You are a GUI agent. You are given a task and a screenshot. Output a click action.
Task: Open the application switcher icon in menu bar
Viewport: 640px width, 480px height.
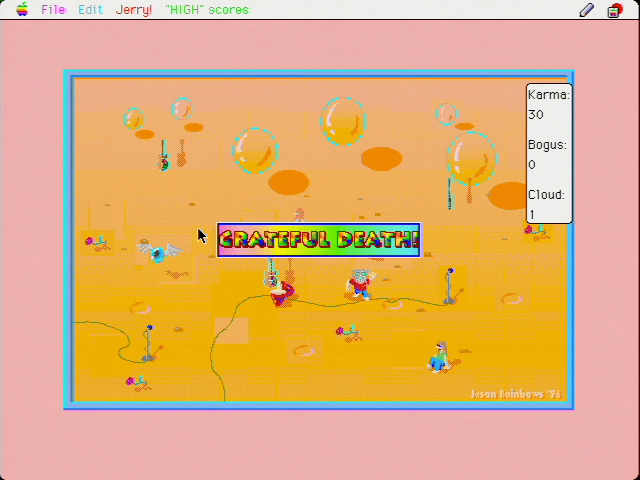click(615, 10)
